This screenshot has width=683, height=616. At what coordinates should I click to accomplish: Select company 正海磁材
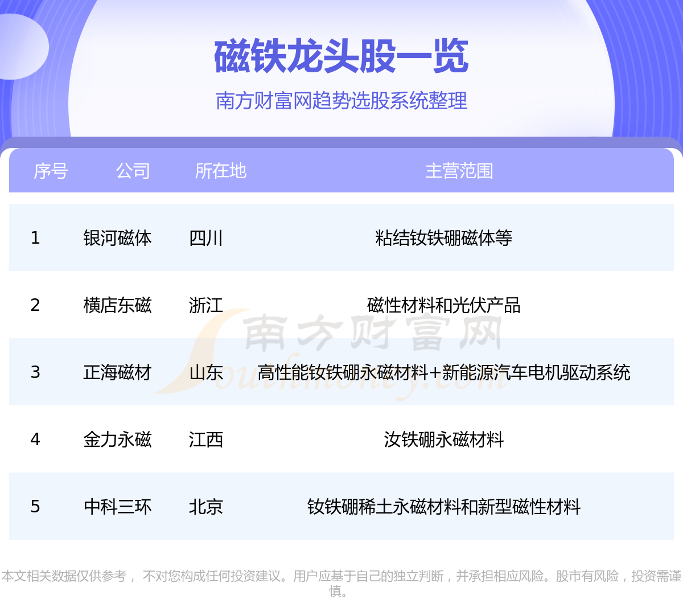point(117,372)
